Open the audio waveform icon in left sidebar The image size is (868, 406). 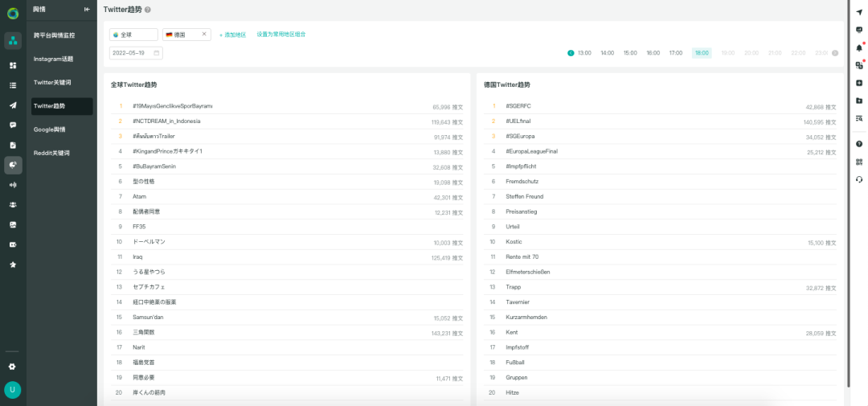point(13,185)
